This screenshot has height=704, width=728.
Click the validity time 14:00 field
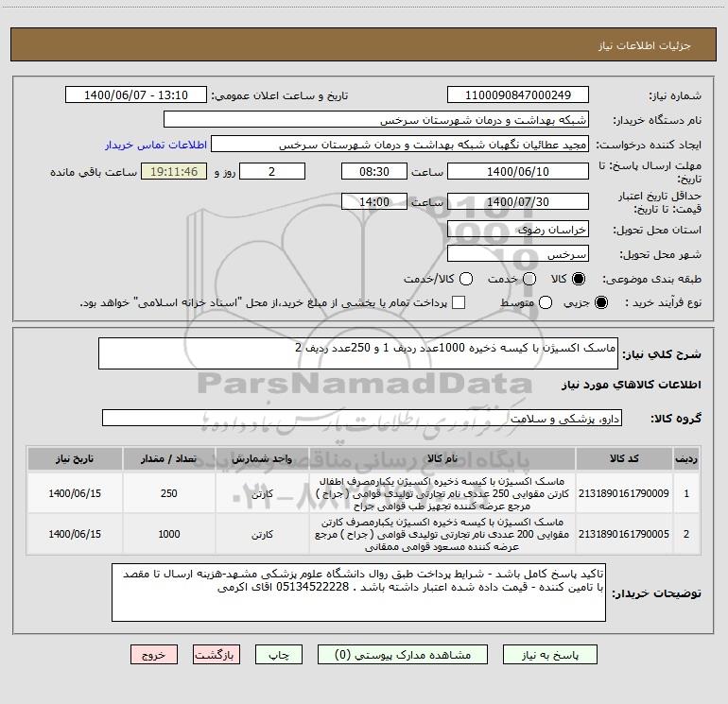click(x=374, y=201)
